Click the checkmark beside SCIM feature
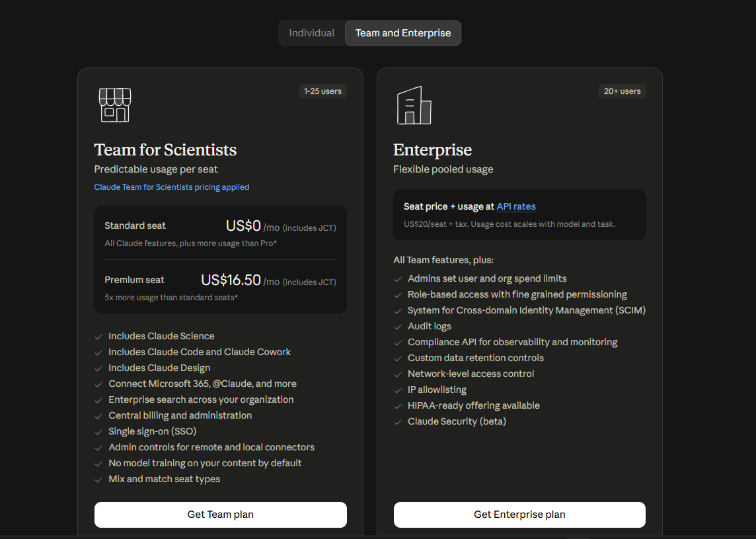Image resolution: width=756 pixels, height=539 pixels. 398,311
